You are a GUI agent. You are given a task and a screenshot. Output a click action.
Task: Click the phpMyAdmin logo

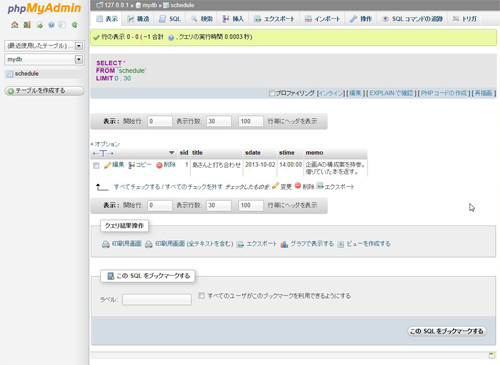[44, 8]
